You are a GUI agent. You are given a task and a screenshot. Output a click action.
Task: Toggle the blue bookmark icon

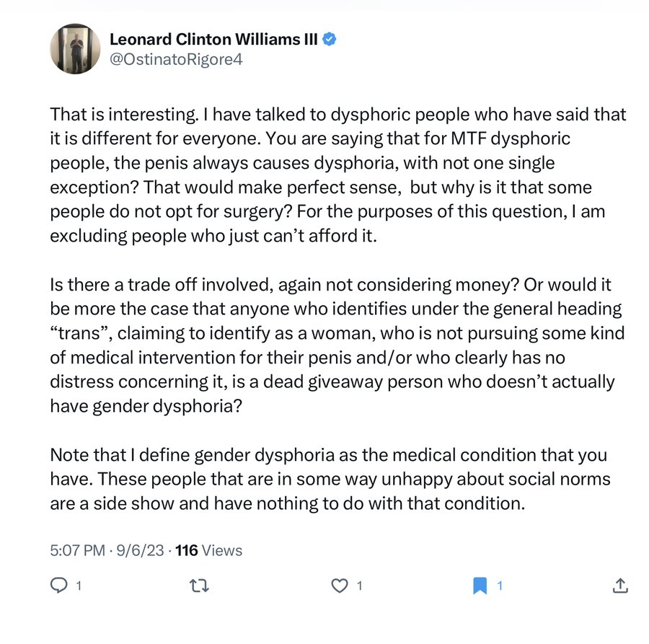[480, 586]
